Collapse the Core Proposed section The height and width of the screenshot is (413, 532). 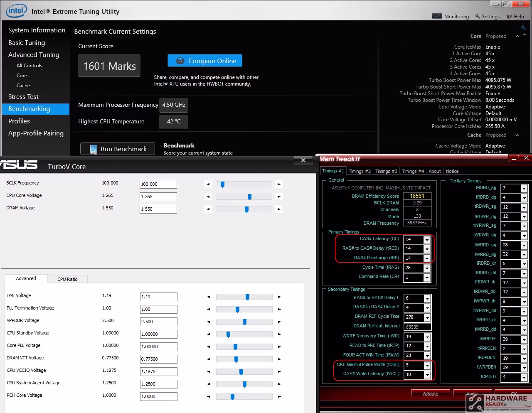(517, 36)
